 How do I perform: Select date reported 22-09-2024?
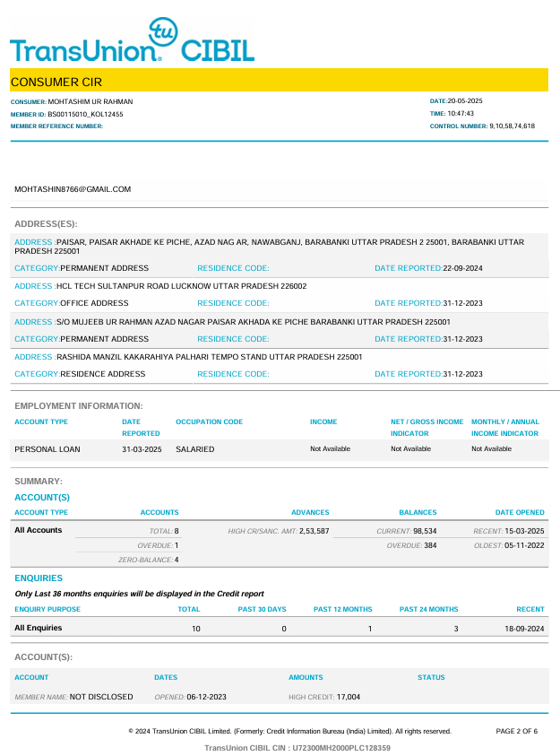coord(462,268)
